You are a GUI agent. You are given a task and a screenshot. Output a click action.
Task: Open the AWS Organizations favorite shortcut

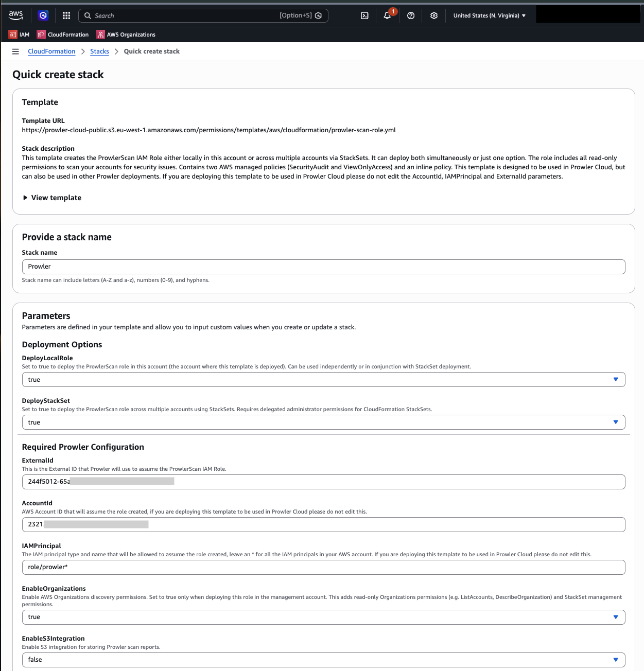[x=126, y=34]
